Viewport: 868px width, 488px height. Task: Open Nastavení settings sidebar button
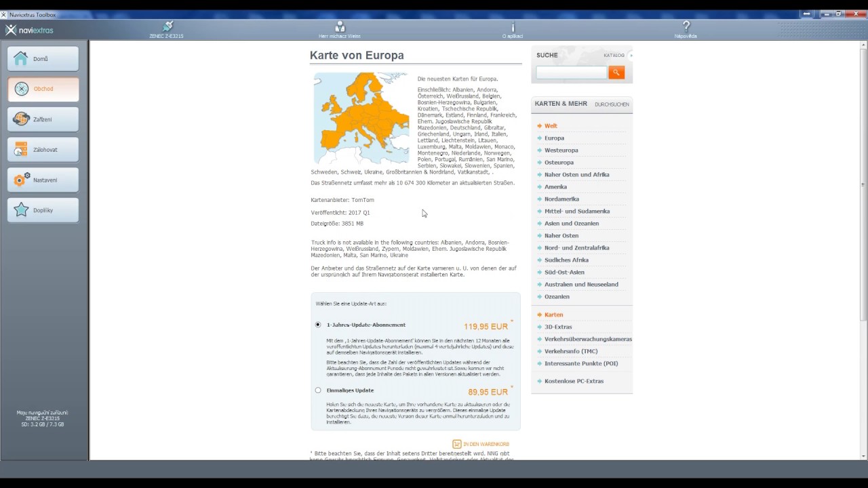[x=43, y=180]
